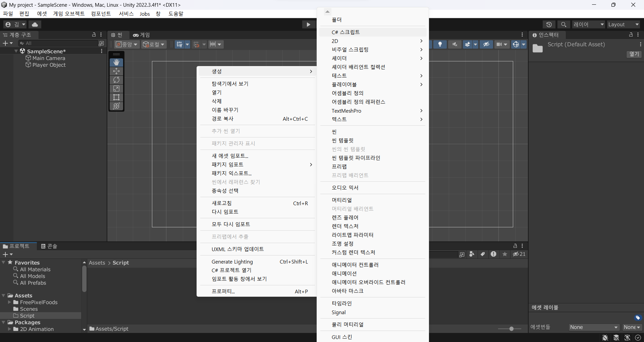The height and width of the screenshot is (342, 644).
Task: Select the Rotate tool
Action: click(x=116, y=80)
